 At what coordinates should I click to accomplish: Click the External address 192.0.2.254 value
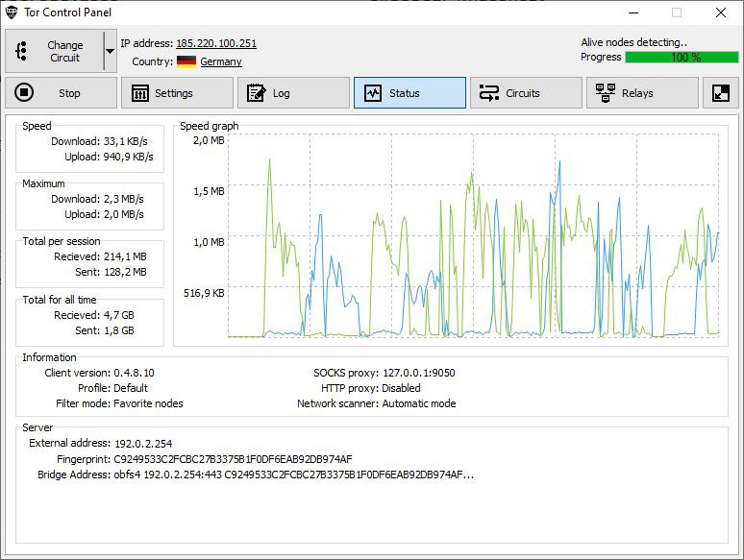tap(143, 444)
